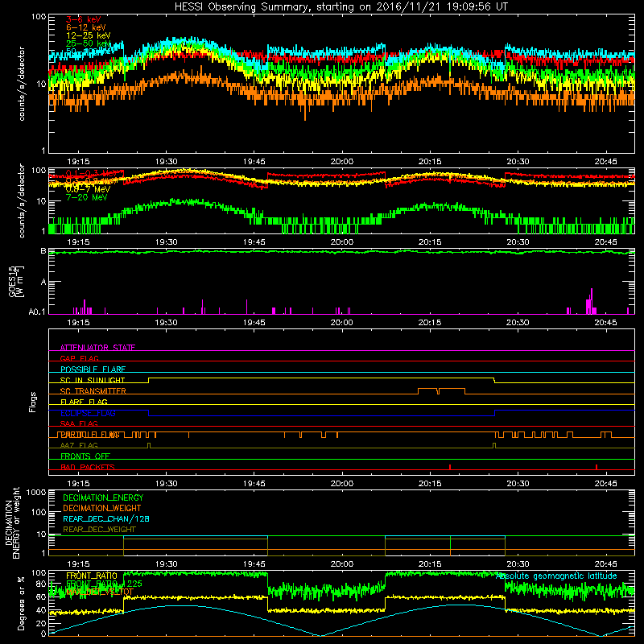Screen dimensions: 644x644
Task: Select the 6-12 keV legend label
Action: click(x=86, y=27)
